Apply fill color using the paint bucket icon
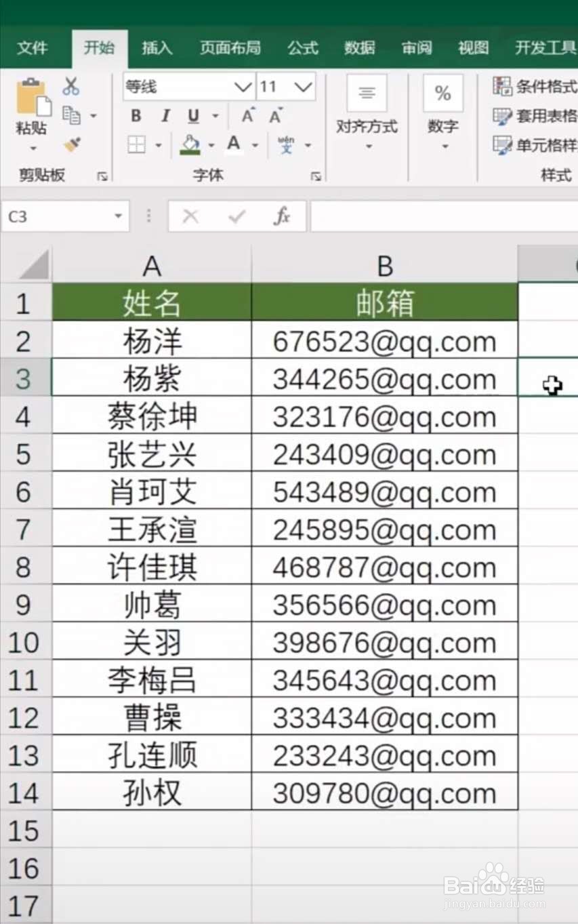Image resolution: width=578 pixels, height=924 pixels. [x=190, y=144]
